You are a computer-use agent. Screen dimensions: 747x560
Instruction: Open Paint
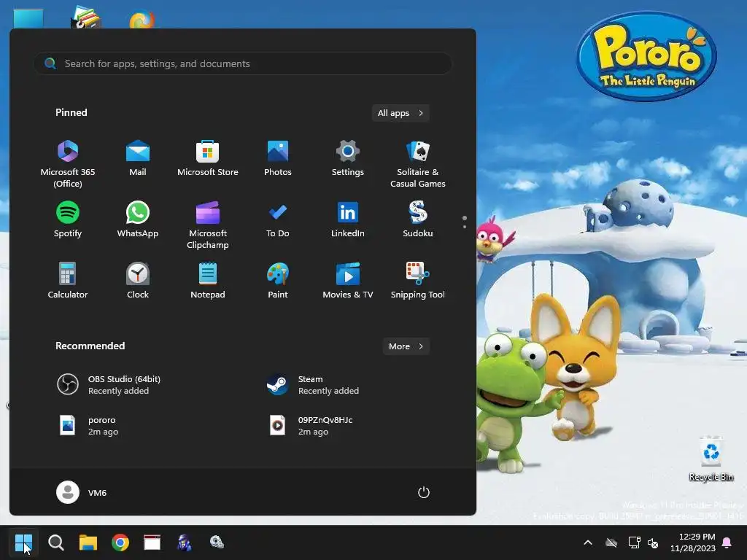278,281
